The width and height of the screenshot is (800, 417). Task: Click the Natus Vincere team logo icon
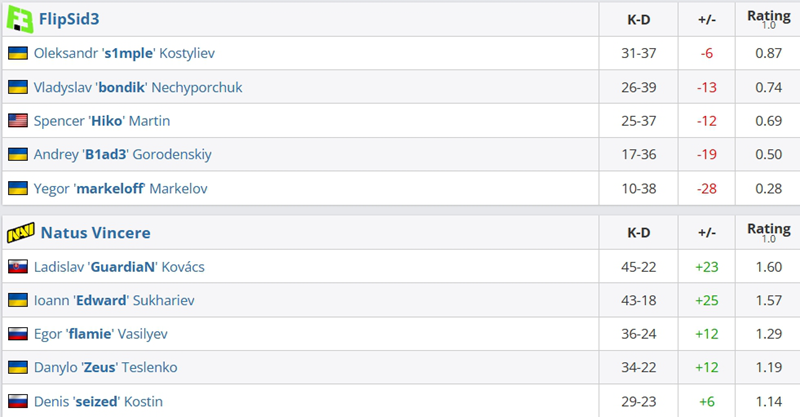click(x=20, y=233)
